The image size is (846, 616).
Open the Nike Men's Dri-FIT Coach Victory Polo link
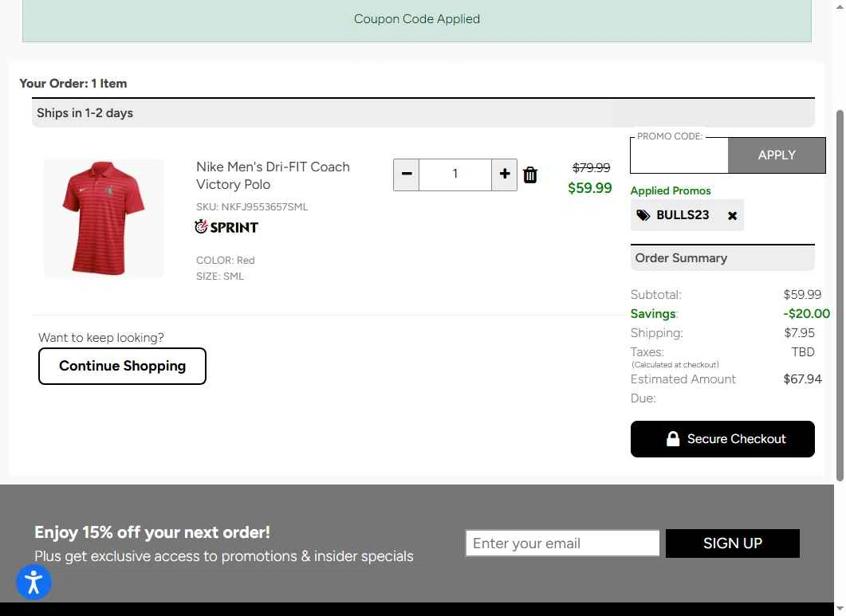273,175
